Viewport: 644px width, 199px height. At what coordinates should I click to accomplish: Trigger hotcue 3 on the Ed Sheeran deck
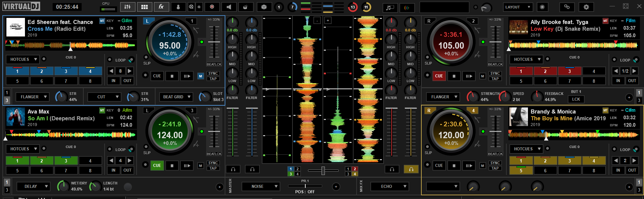pos(66,71)
